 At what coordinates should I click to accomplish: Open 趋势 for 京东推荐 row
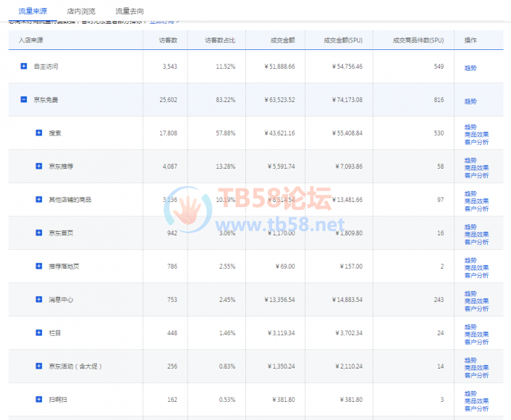pyautogui.click(x=470, y=160)
